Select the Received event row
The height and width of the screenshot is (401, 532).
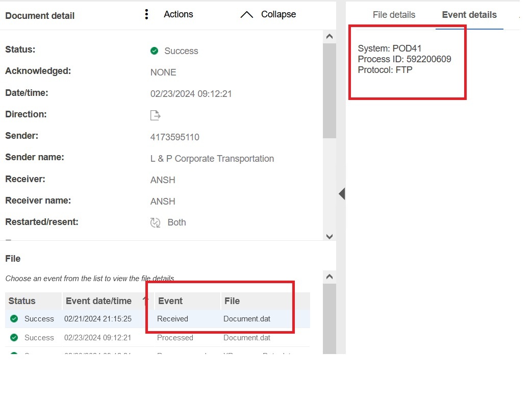pyautogui.click(x=172, y=319)
